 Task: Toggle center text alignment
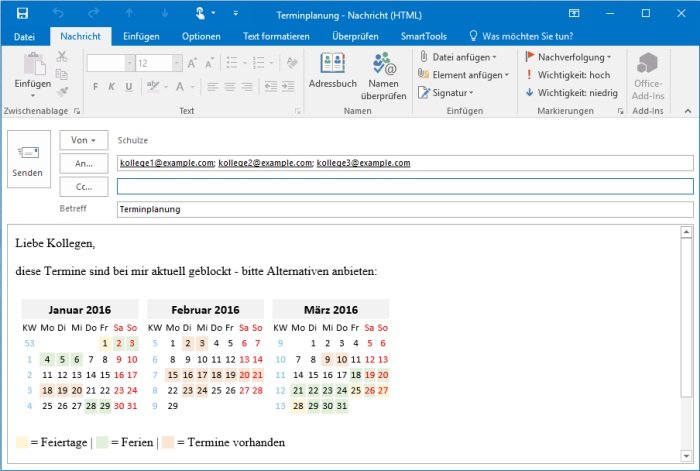pos(229,87)
